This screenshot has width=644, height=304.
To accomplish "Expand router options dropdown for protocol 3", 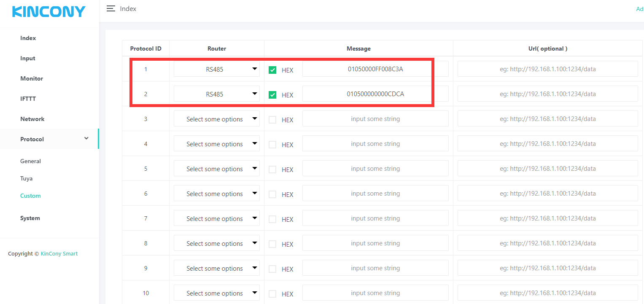I will (216, 119).
